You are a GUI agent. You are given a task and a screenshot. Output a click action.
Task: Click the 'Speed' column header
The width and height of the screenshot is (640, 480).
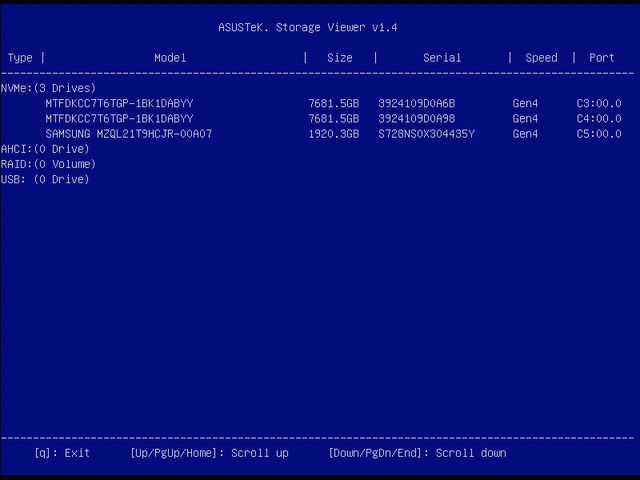[x=541, y=58]
